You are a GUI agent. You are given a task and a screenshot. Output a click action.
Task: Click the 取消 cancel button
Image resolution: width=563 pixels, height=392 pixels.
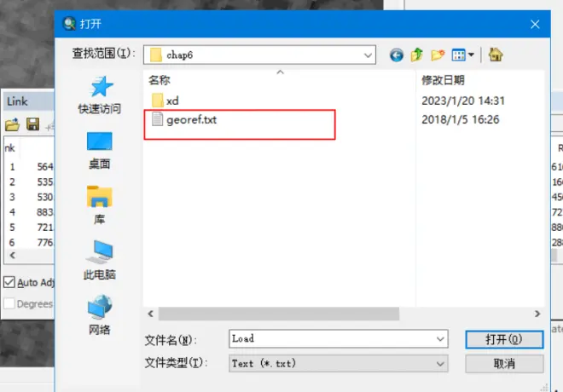click(504, 364)
